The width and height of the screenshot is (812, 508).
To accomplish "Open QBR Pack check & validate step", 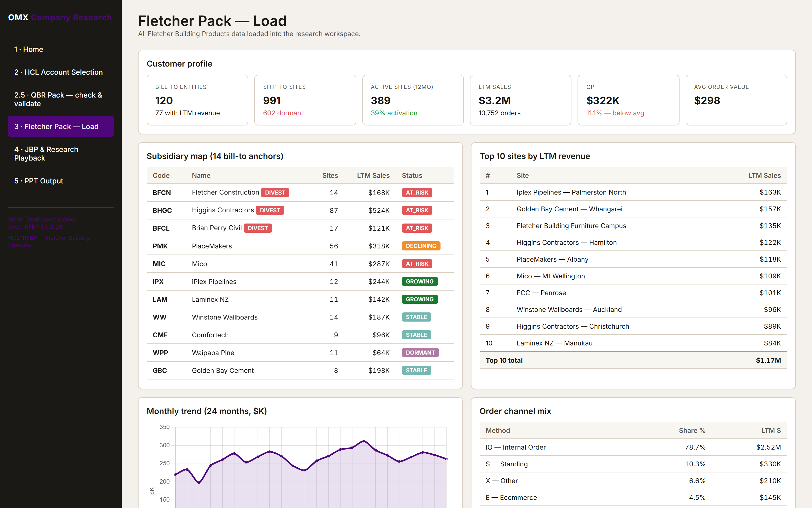I will 61,99.
